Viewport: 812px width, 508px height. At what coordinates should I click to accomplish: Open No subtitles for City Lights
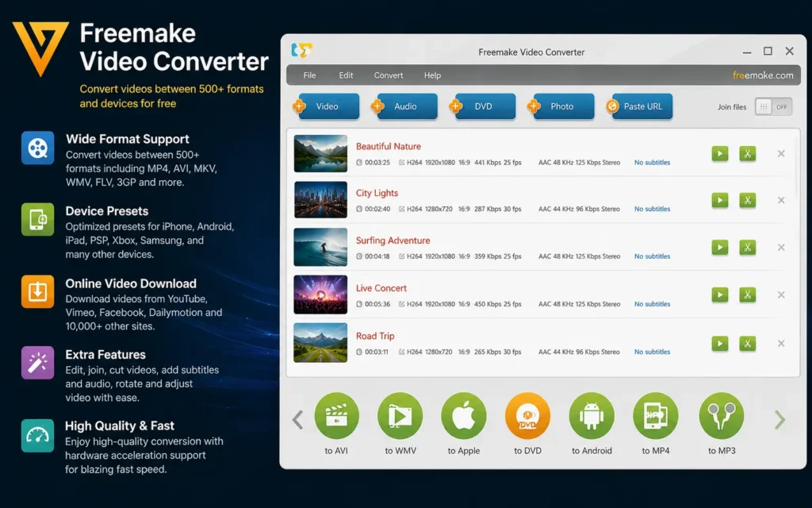[x=652, y=209]
